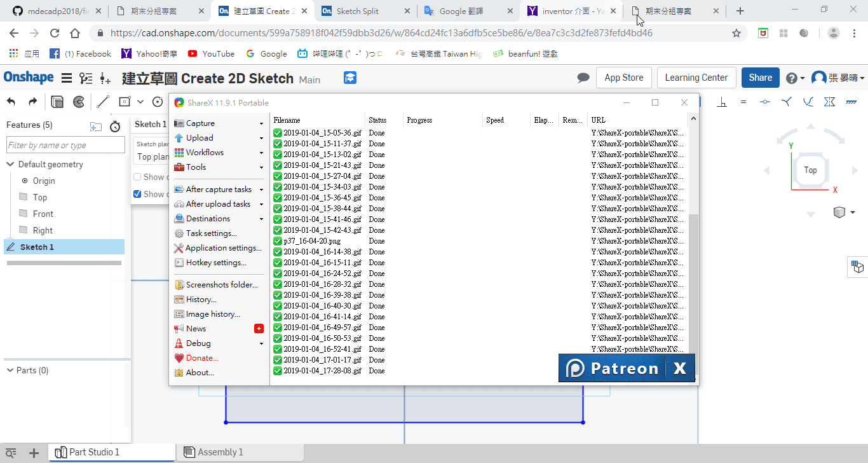Apply the symmetric constraint tool

pos(829,101)
